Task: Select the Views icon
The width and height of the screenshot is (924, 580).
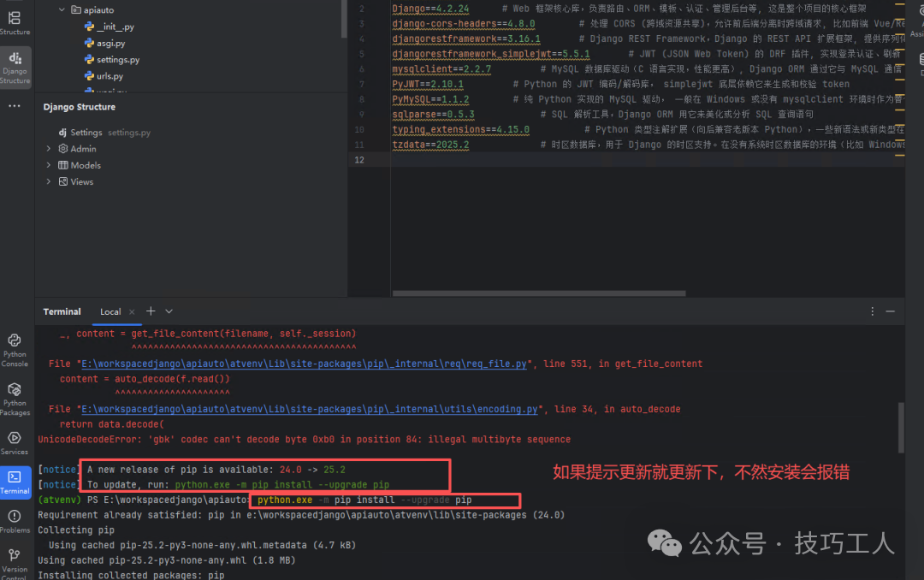Action: [63, 182]
